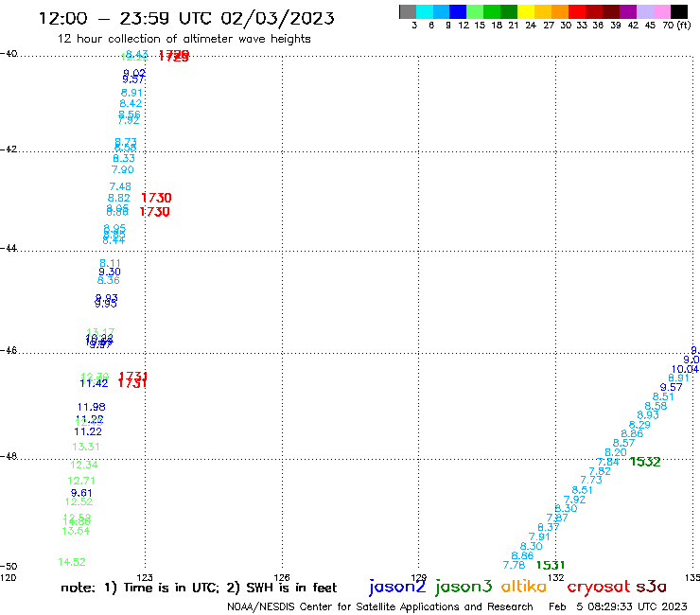700x615 pixels.
Task: Click wave height value '8.33'
Action: [x=124, y=159]
